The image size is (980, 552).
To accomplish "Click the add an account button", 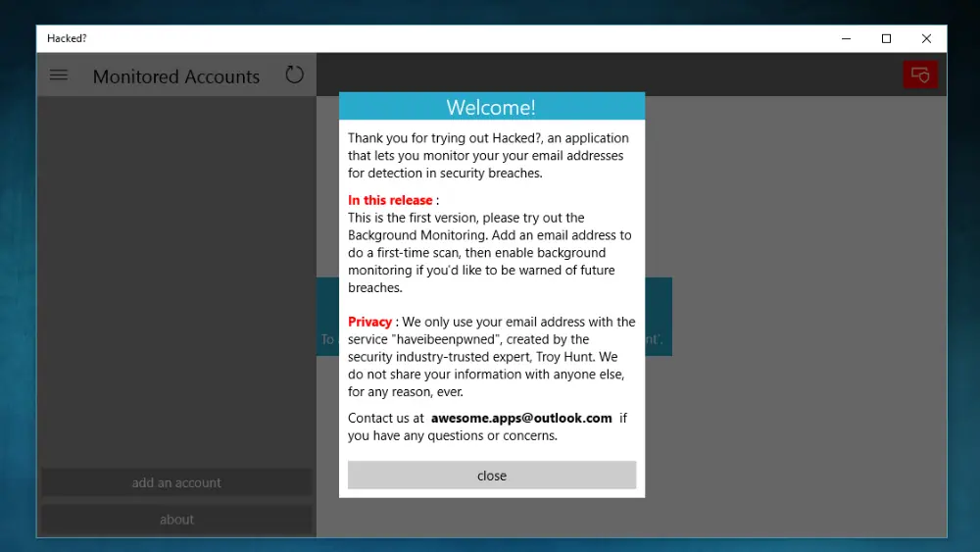I will coord(176,482).
